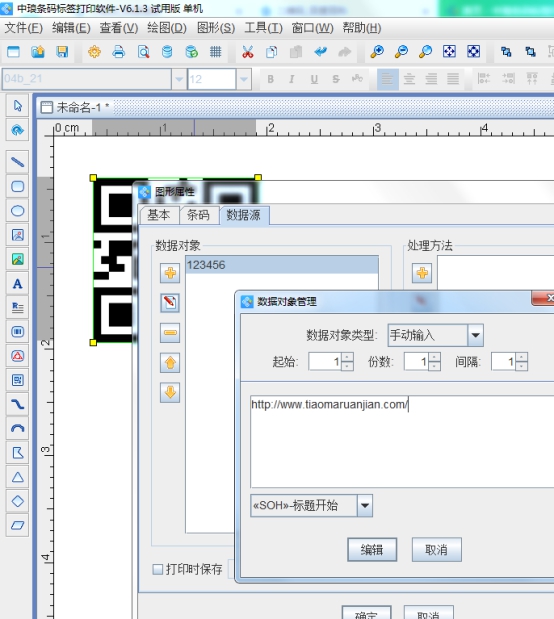Image resolution: width=554 pixels, height=619 pixels.
Task: Increase the 起始 value with the stepper
Action: click(x=347, y=357)
